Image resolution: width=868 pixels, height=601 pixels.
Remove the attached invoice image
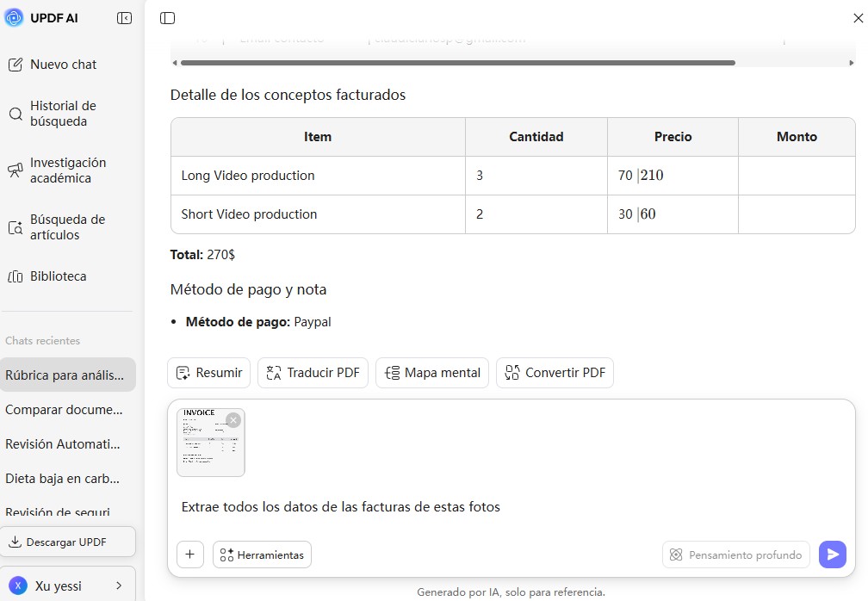coord(232,419)
